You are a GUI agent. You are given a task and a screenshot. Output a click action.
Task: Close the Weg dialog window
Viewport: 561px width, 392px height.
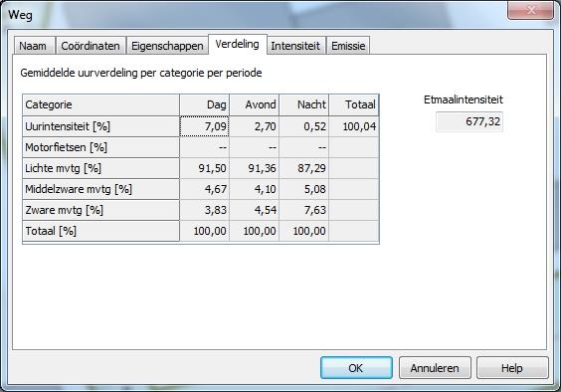point(530,10)
